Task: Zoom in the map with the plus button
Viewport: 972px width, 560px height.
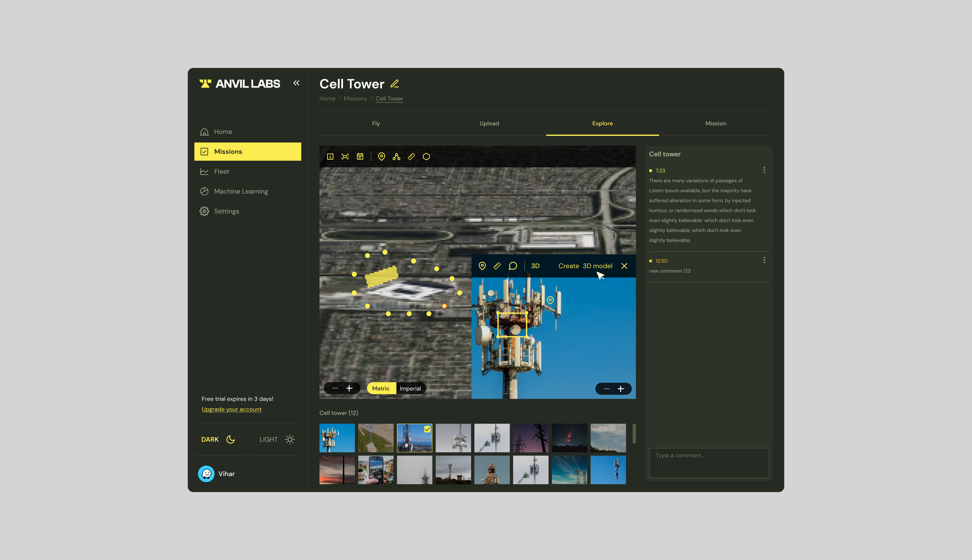Action: (349, 388)
